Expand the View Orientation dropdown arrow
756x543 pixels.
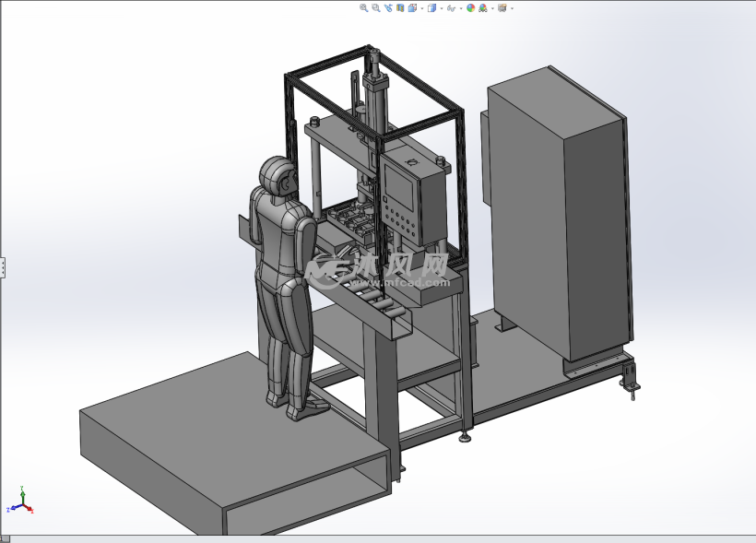click(421, 7)
